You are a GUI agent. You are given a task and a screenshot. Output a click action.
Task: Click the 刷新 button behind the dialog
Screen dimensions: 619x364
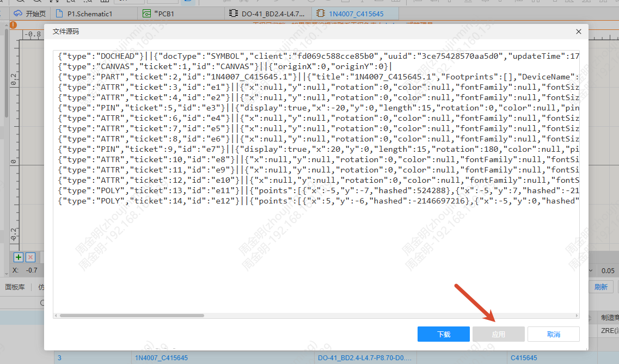601,287
